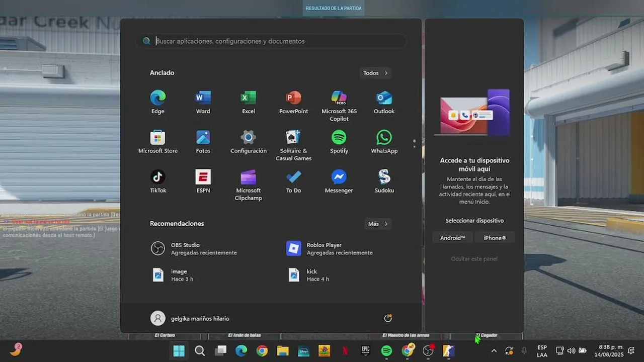Expand the 'Todos' all apps list

375,73
